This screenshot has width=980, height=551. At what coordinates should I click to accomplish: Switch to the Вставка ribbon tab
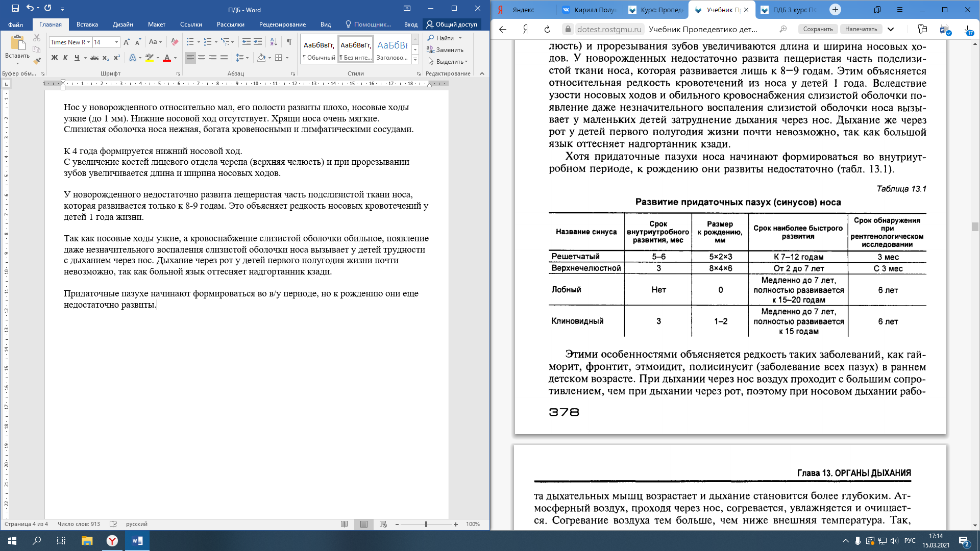click(87, 24)
